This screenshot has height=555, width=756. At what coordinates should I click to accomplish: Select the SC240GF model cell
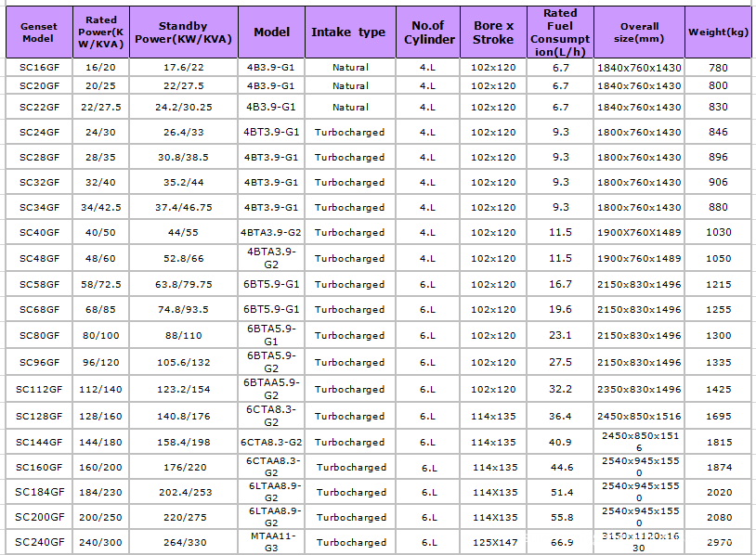(39, 543)
